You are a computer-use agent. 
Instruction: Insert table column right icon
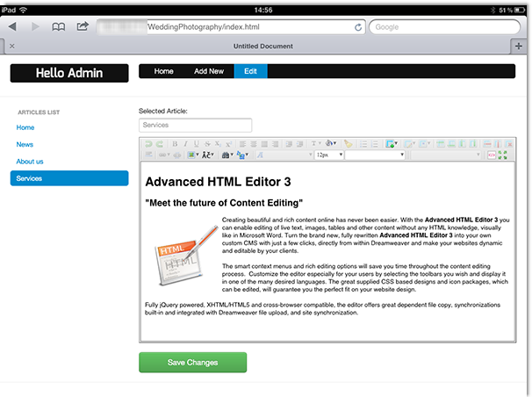pos(472,143)
